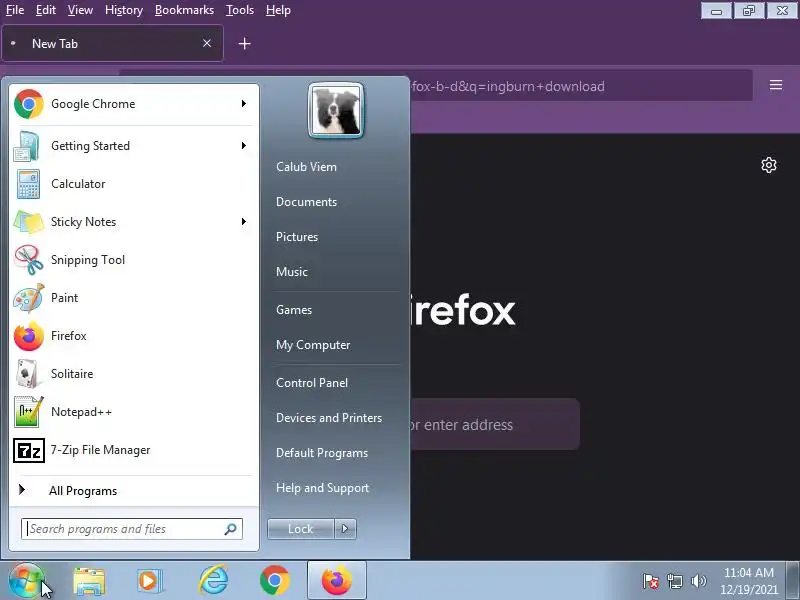The image size is (800, 600).
Task: Open the History menu
Action: pyautogui.click(x=123, y=10)
